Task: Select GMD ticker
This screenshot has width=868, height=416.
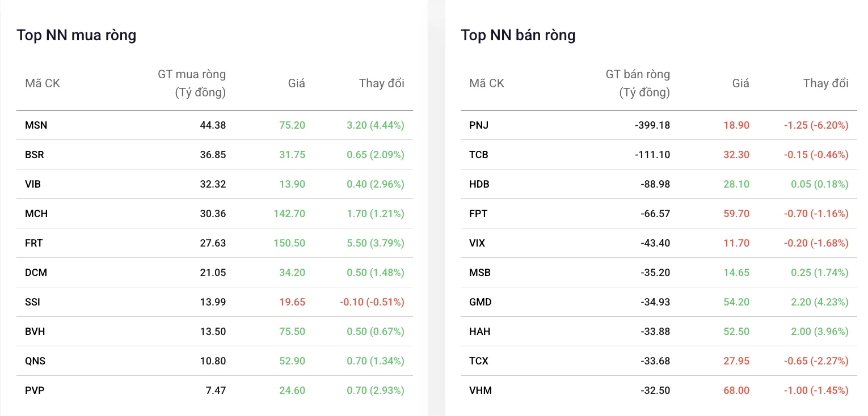Action: click(481, 302)
